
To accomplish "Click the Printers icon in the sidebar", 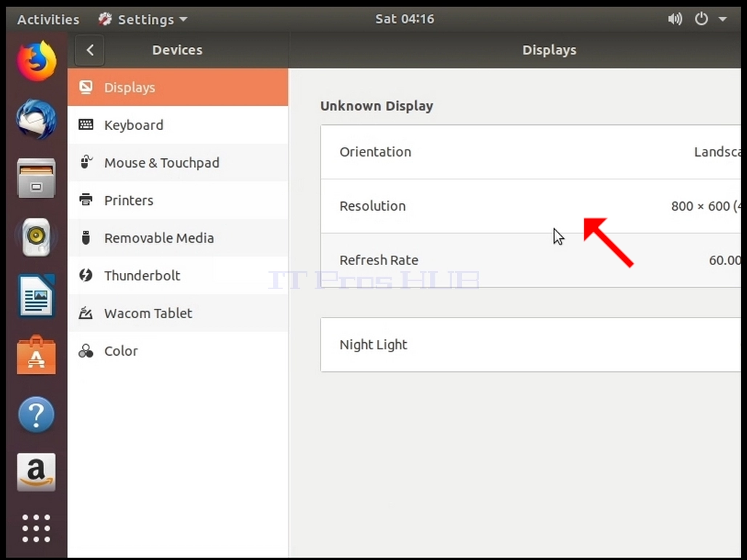I will [86, 200].
